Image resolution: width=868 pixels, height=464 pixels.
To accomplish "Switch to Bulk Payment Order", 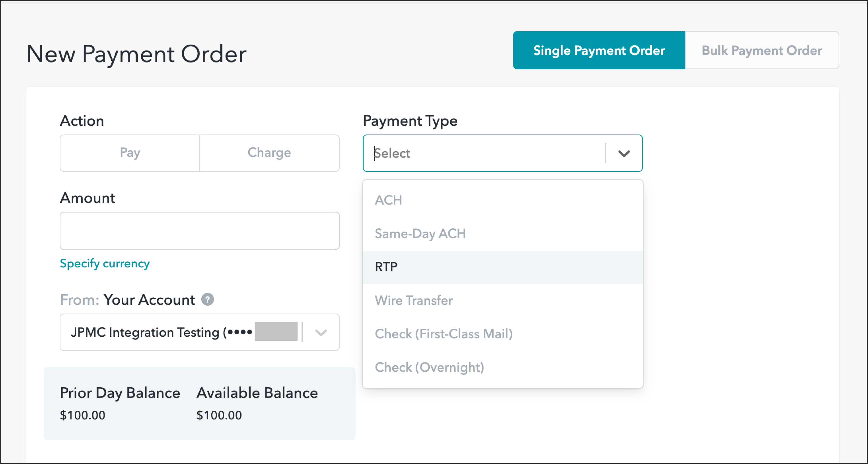I will pyautogui.click(x=761, y=51).
